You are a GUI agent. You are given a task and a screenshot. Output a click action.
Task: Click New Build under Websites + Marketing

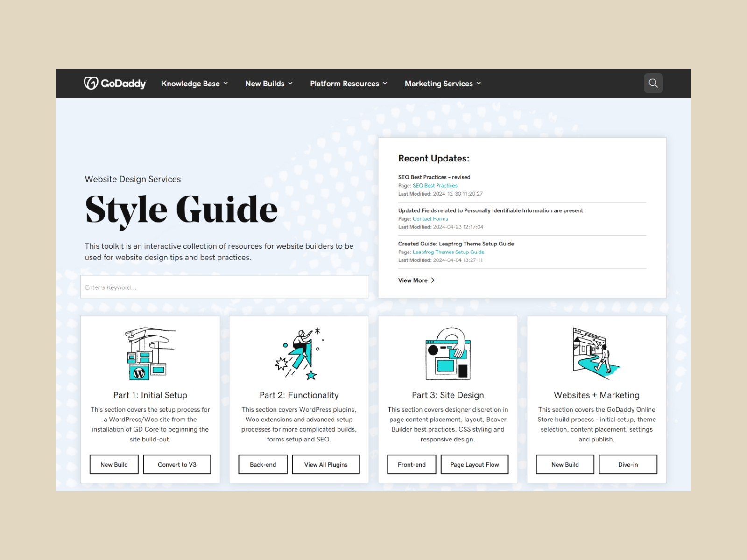click(565, 464)
